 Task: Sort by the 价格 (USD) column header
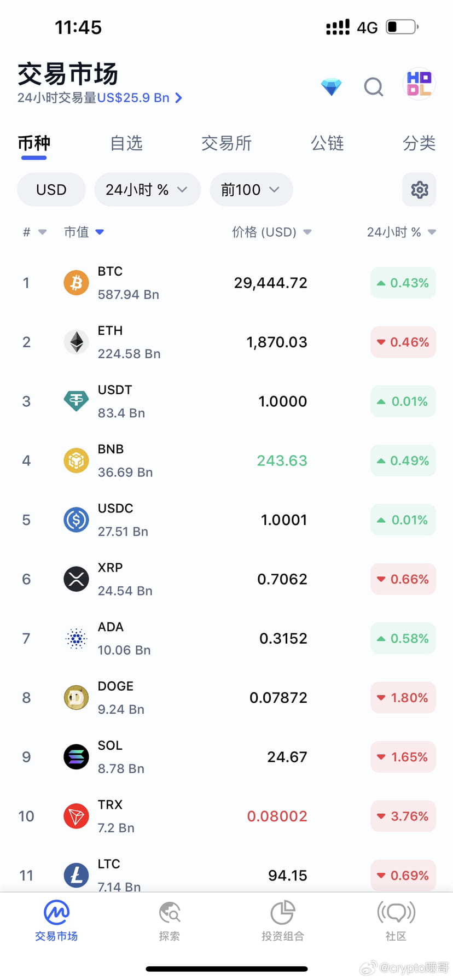point(271,232)
